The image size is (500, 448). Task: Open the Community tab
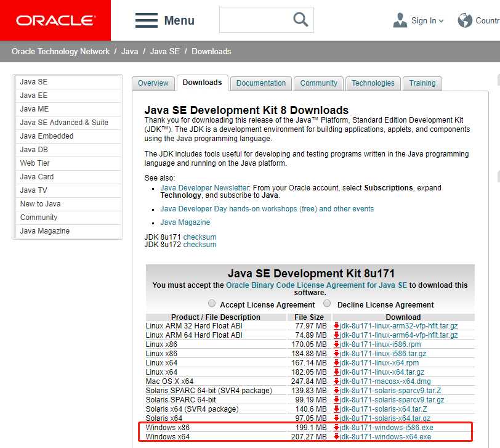(x=318, y=83)
